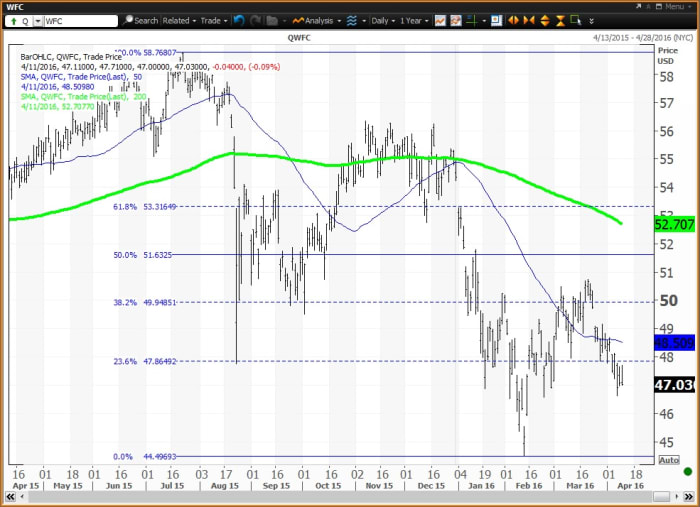Image resolution: width=700 pixels, height=507 pixels.
Task: Click the 0.0% 44.49693 Fibonacci label
Action: click(x=145, y=456)
